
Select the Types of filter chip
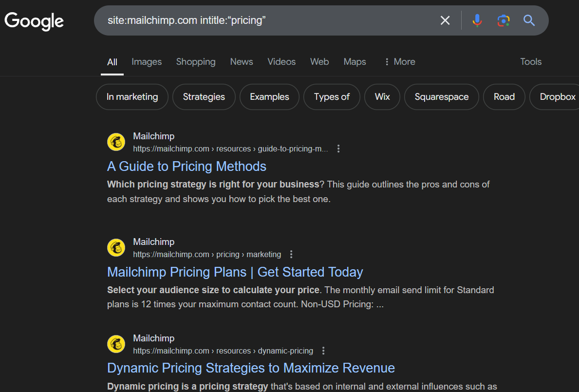[x=332, y=97]
